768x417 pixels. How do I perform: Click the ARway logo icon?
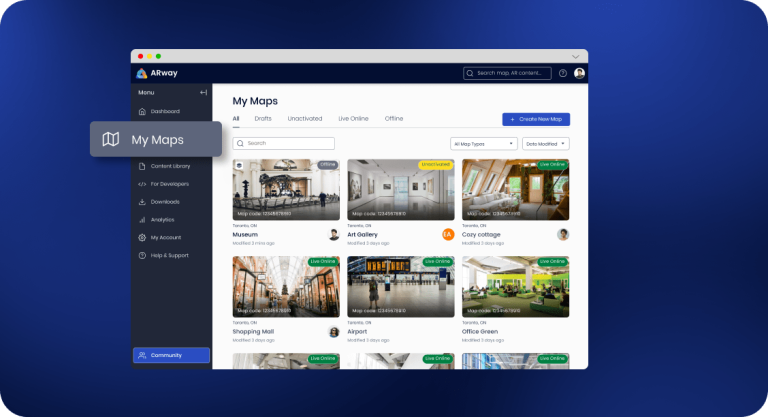142,73
